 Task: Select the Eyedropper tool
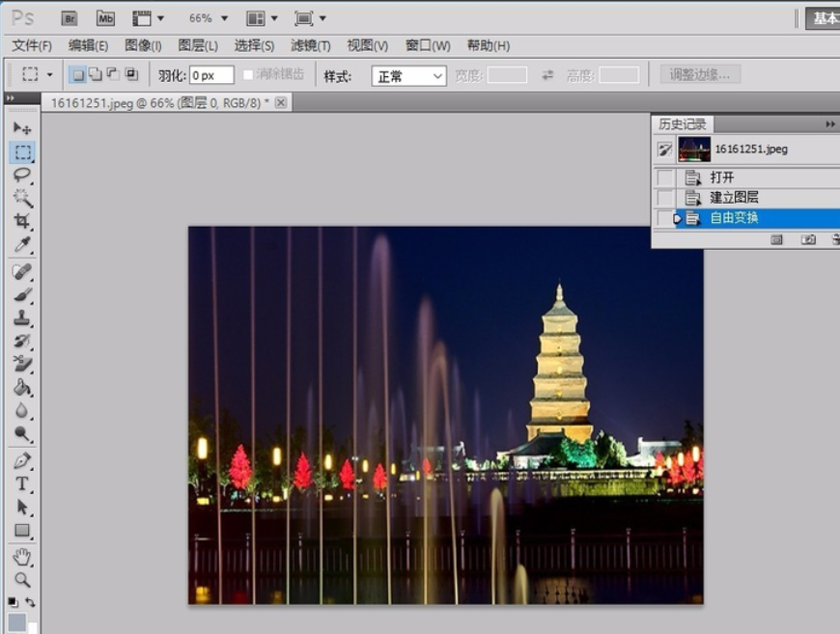[x=22, y=244]
